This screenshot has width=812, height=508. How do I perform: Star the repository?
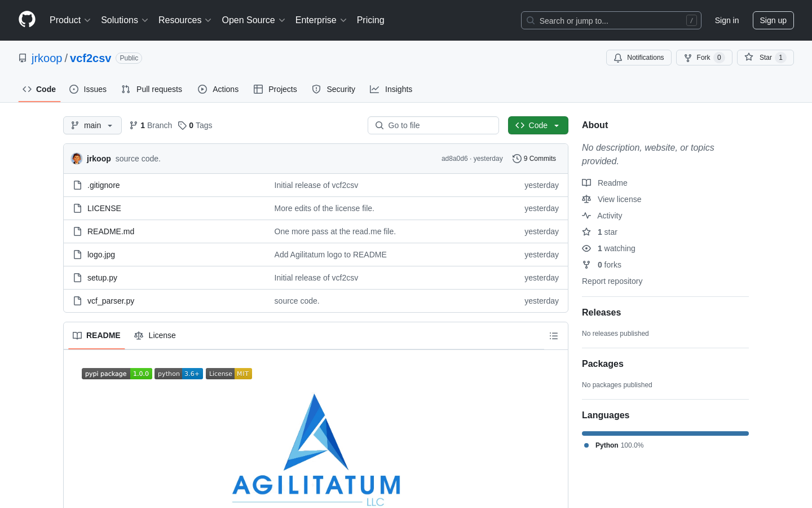[x=765, y=58]
